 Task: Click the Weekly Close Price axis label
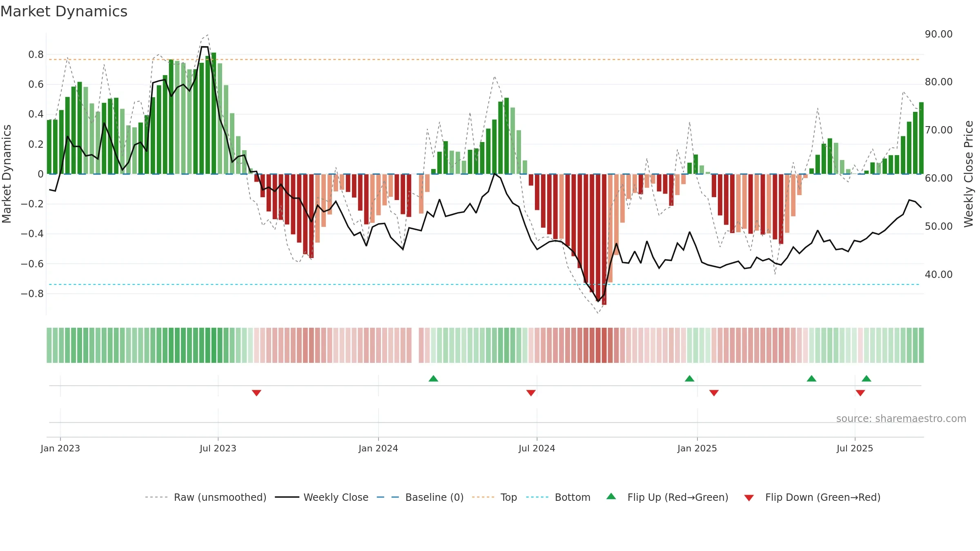coord(969,174)
